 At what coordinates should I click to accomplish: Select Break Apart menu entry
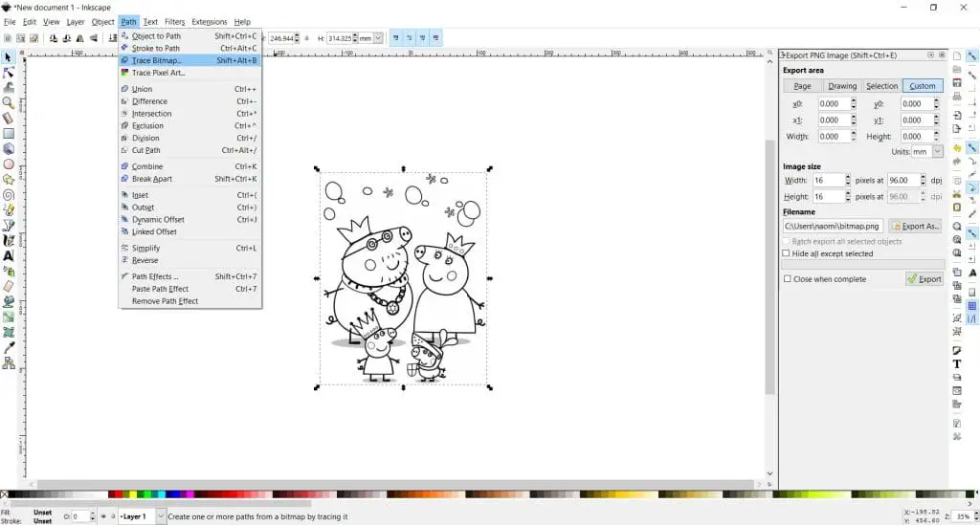tap(189, 179)
